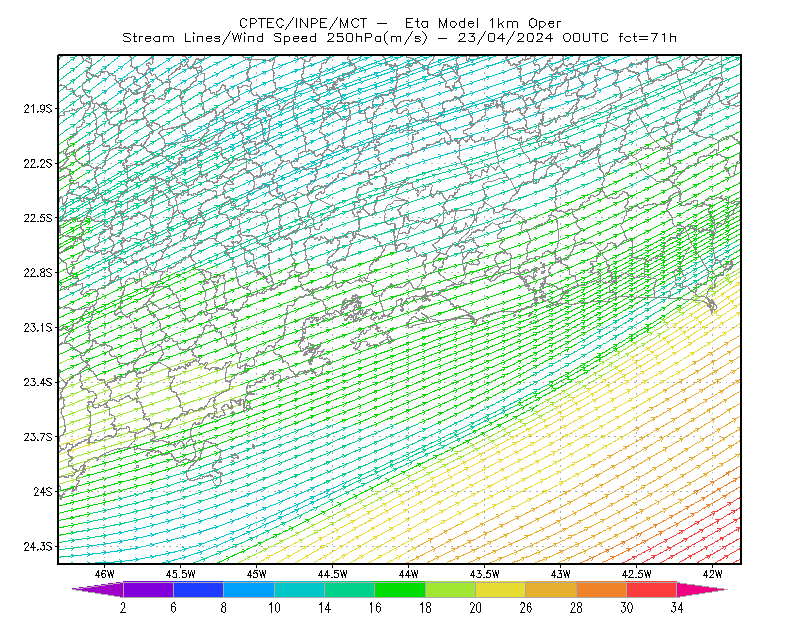The width and height of the screenshot is (800, 618).
Task: Click the 24S latitude label
Action: (43, 492)
